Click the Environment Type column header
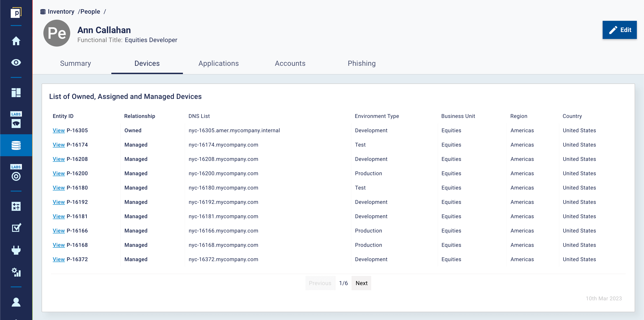644x320 pixels. pyautogui.click(x=377, y=116)
